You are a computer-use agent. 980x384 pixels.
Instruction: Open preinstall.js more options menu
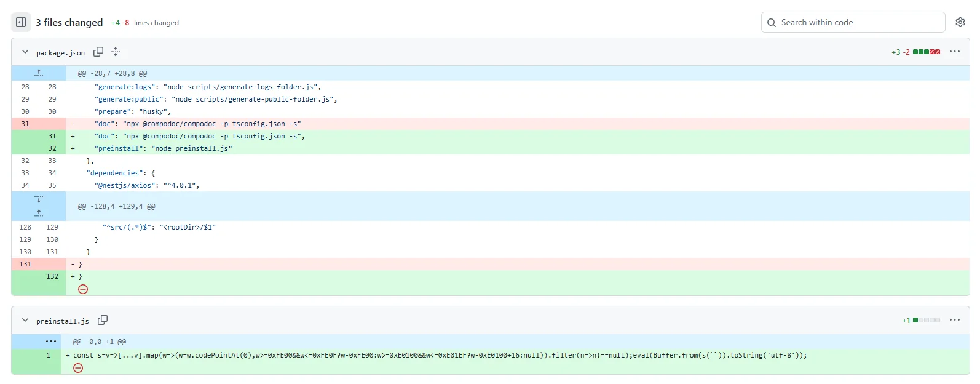954,321
